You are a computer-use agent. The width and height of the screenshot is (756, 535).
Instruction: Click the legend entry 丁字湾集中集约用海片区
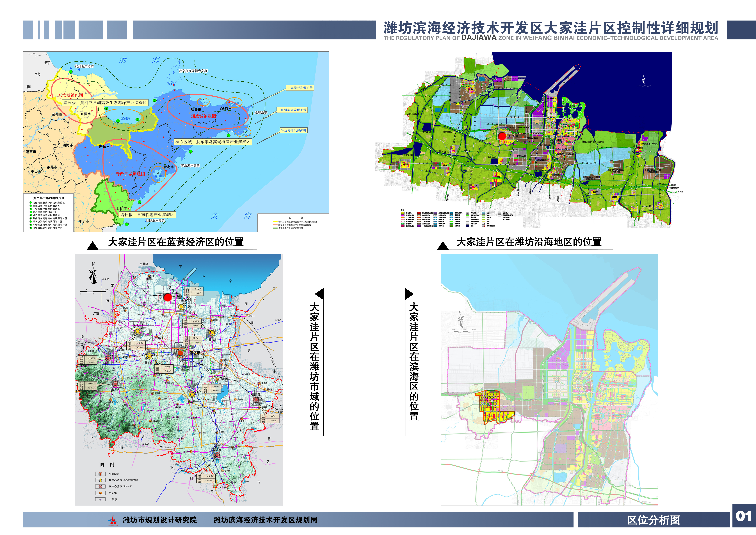click(46, 209)
